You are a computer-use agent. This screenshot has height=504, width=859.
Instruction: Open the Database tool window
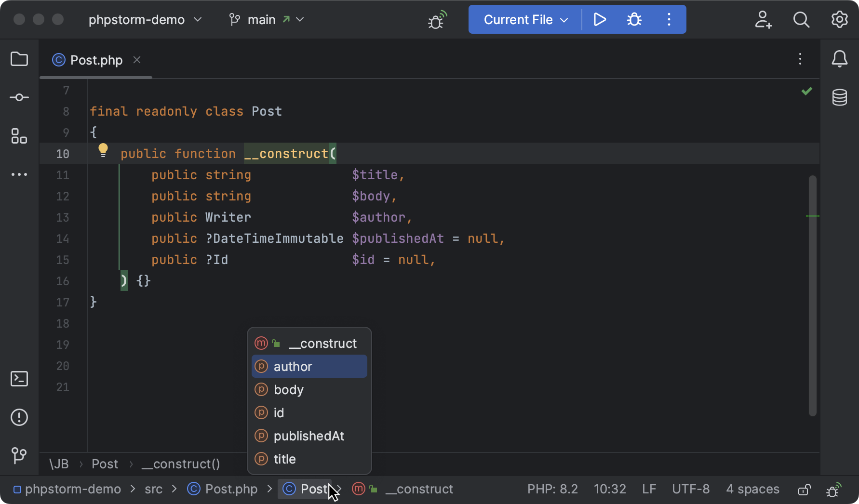point(840,97)
